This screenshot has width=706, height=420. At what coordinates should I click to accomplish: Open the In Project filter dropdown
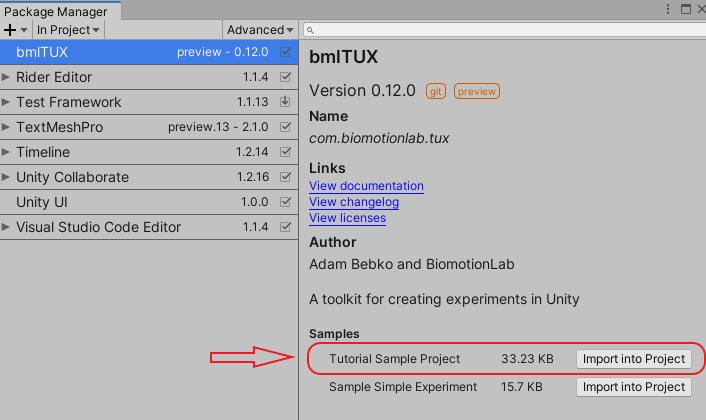pyautogui.click(x=68, y=30)
